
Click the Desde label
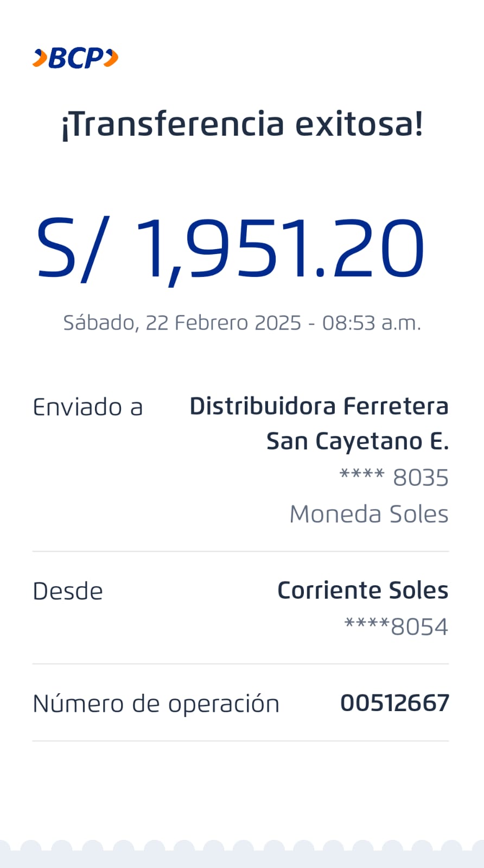tap(68, 591)
